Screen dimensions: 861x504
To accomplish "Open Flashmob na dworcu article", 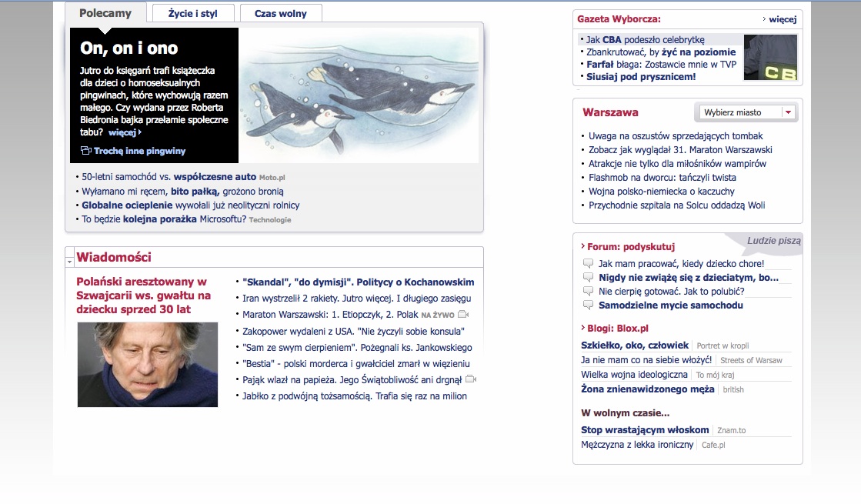I will 662,177.
